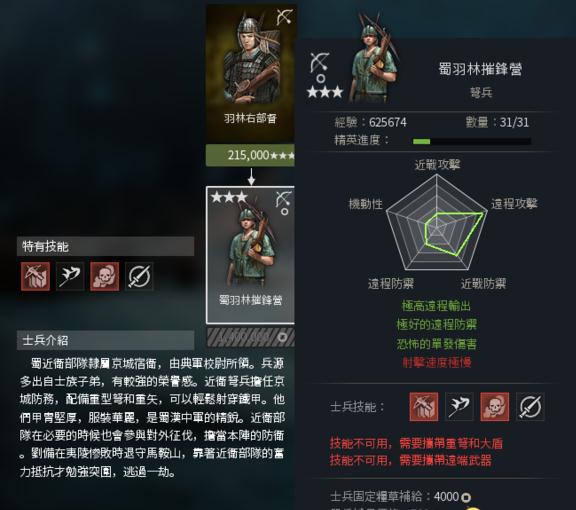Click the crossbow-and-shield skill icon under 特有技能

tap(35, 276)
